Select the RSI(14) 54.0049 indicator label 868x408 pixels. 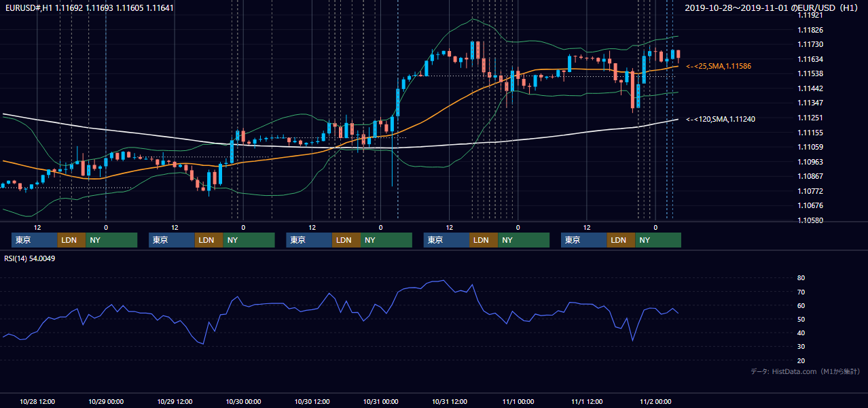coord(30,258)
